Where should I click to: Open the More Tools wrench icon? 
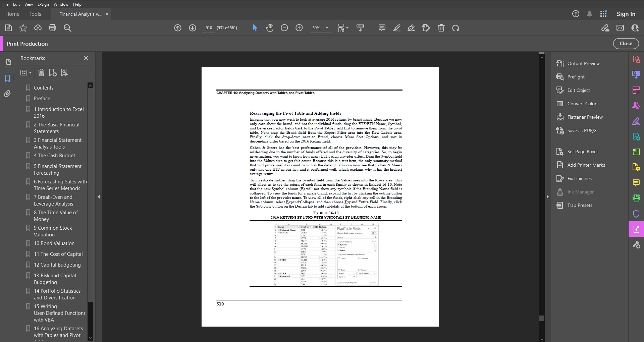tap(636, 245)
